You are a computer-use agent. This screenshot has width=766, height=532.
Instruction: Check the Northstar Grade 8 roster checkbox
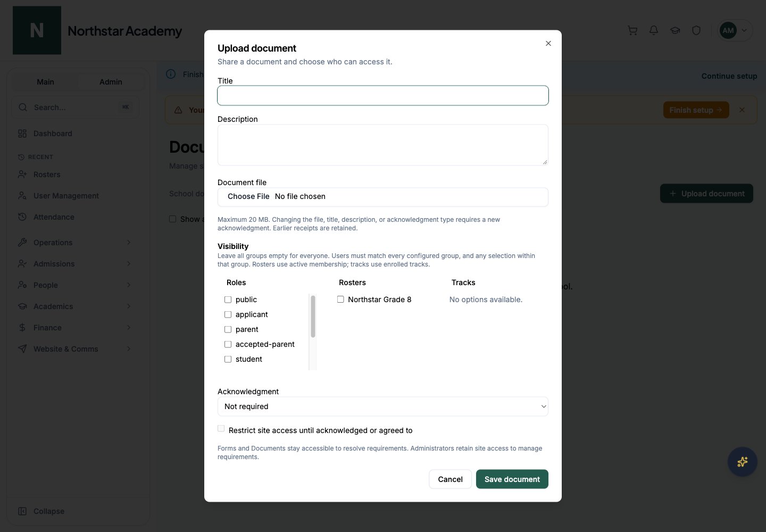click(340, 300)
